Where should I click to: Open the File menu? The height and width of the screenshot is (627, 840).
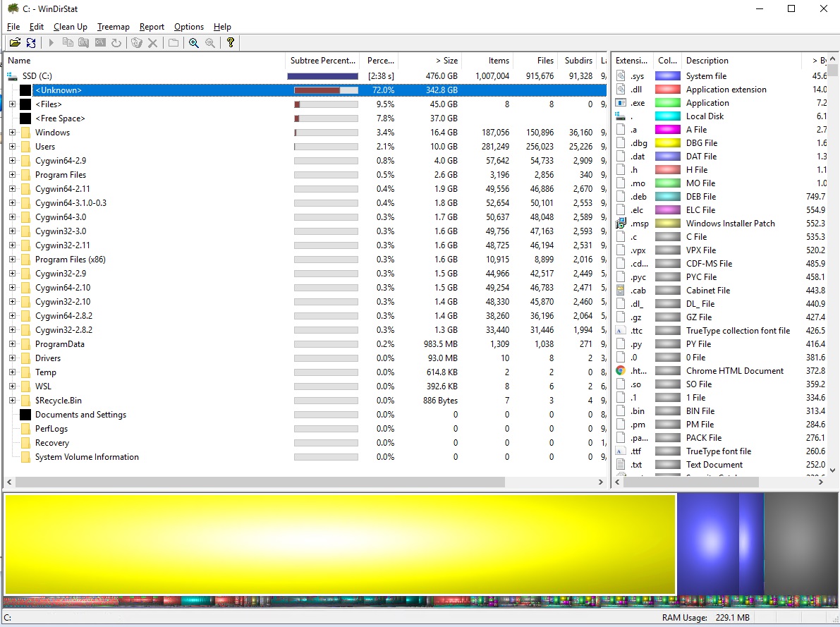(13, 27)
